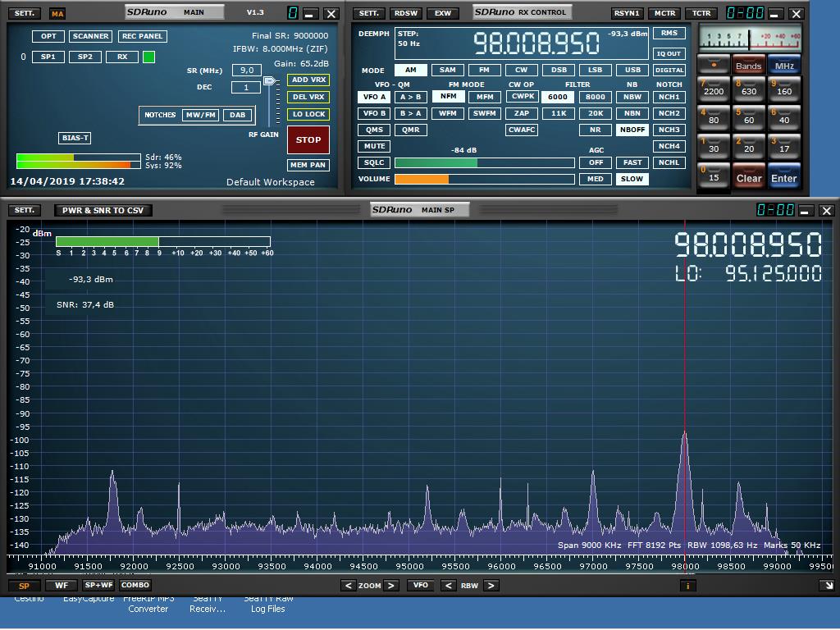Open DEC decimation value 1 field
This screenshot has width=840, height=630.
click(x=246, y=87)
